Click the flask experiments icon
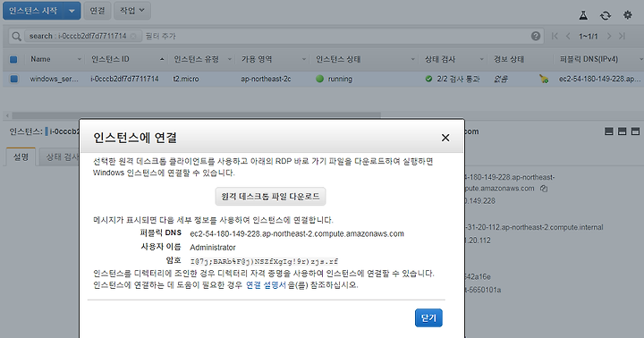This screenshot has height=338, width=644. (583, 15)
